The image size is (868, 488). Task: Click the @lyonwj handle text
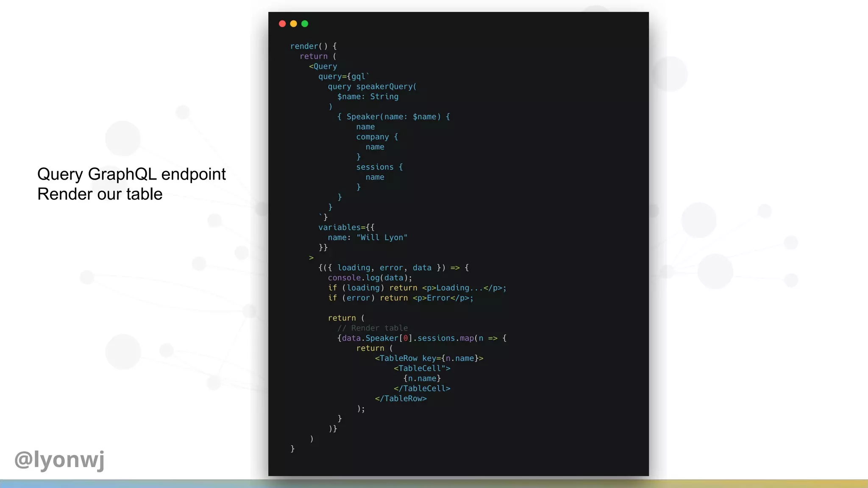coord(59,460)
